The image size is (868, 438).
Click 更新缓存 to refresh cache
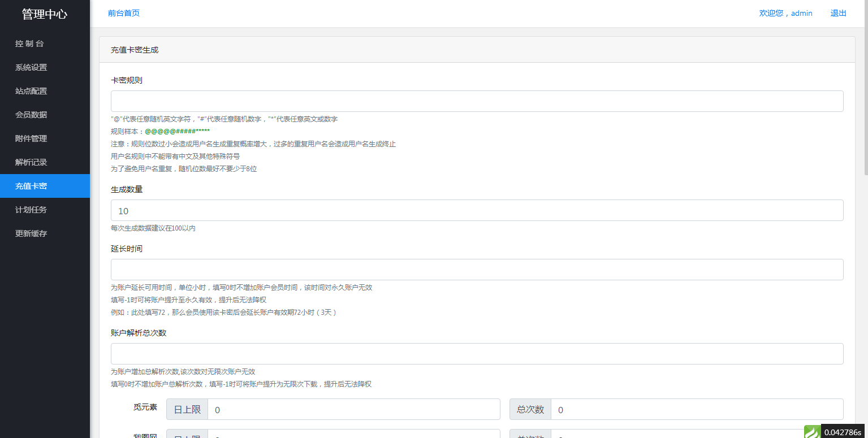[29, 233]
